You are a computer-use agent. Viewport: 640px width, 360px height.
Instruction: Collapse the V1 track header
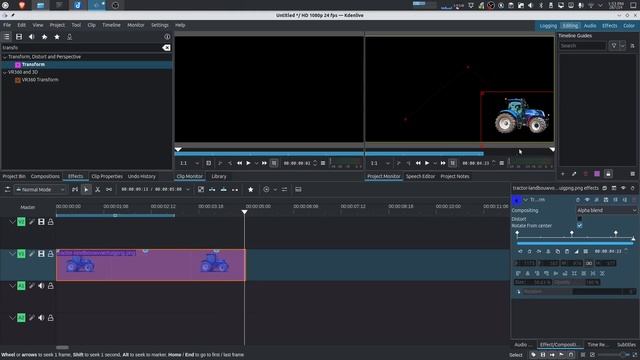point(12,254)
